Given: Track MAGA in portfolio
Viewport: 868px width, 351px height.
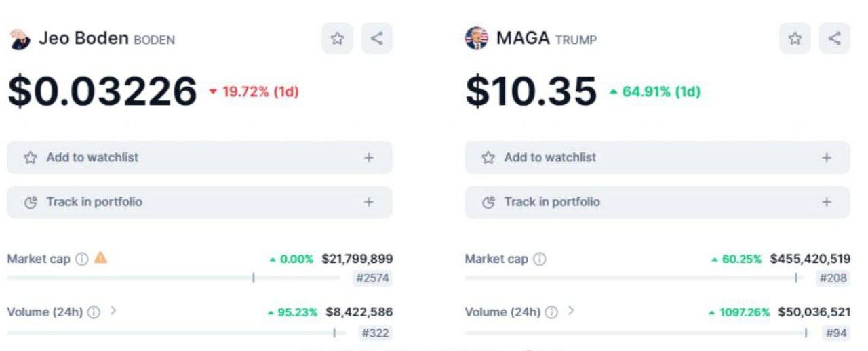Looking at the screenshot, I should coord(656,202).
